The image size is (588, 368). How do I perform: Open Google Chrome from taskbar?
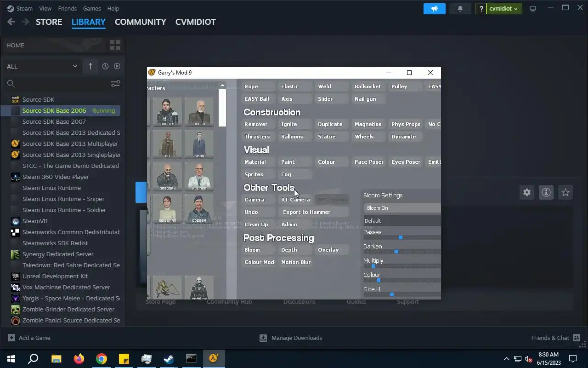102,359
